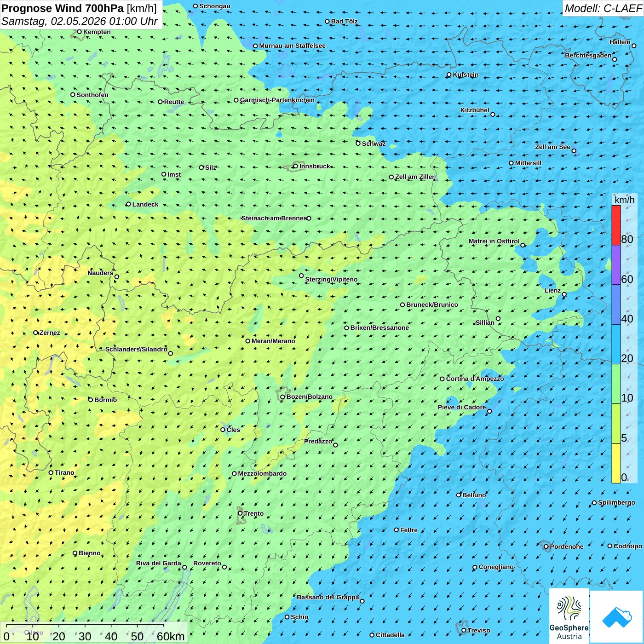
Task: Click the Berchtesgaden city label
Action: (588, 55)
